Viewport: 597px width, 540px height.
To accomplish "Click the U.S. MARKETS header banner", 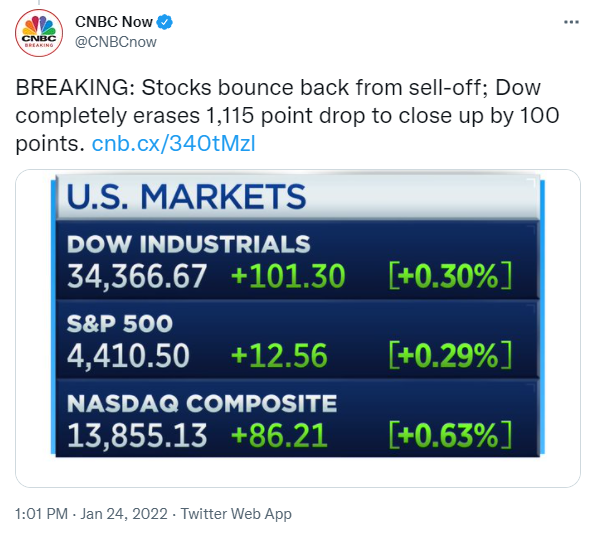I will (298, 197).
